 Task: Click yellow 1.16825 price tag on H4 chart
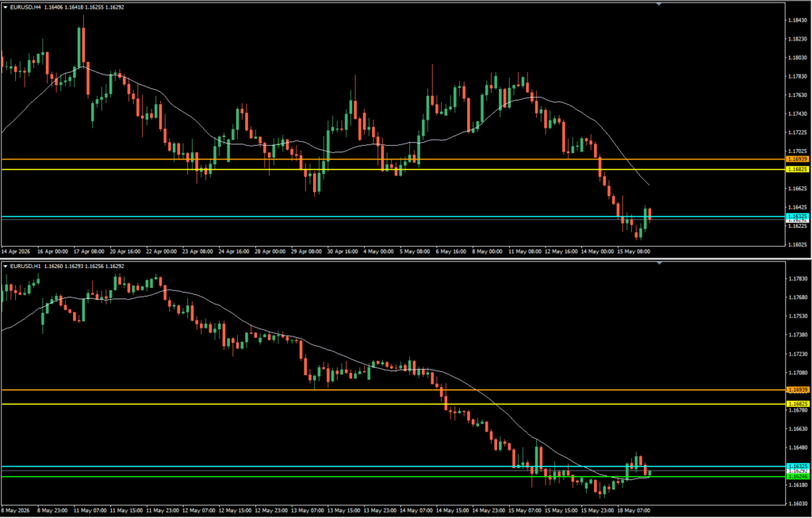click(797, 170)
